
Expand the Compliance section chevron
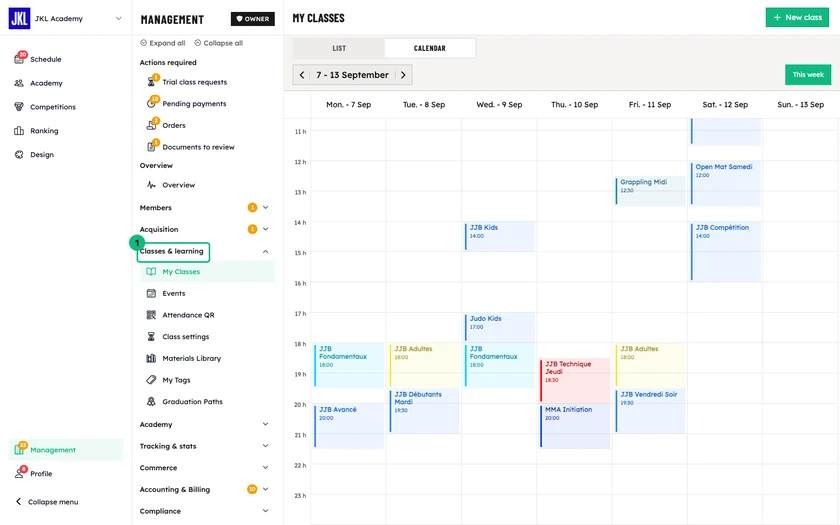tap(265, 511)
